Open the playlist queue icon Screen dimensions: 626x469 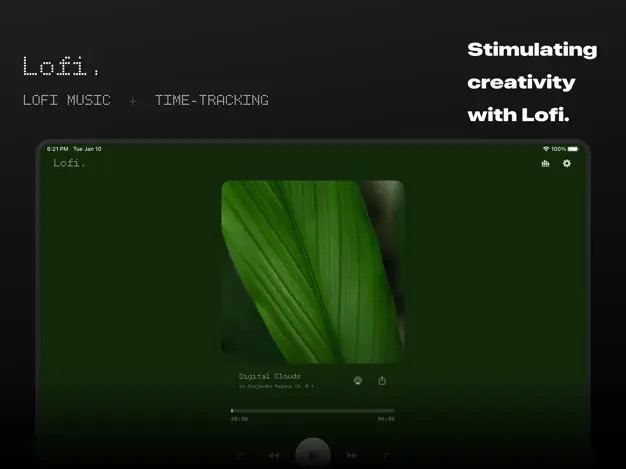240,455
